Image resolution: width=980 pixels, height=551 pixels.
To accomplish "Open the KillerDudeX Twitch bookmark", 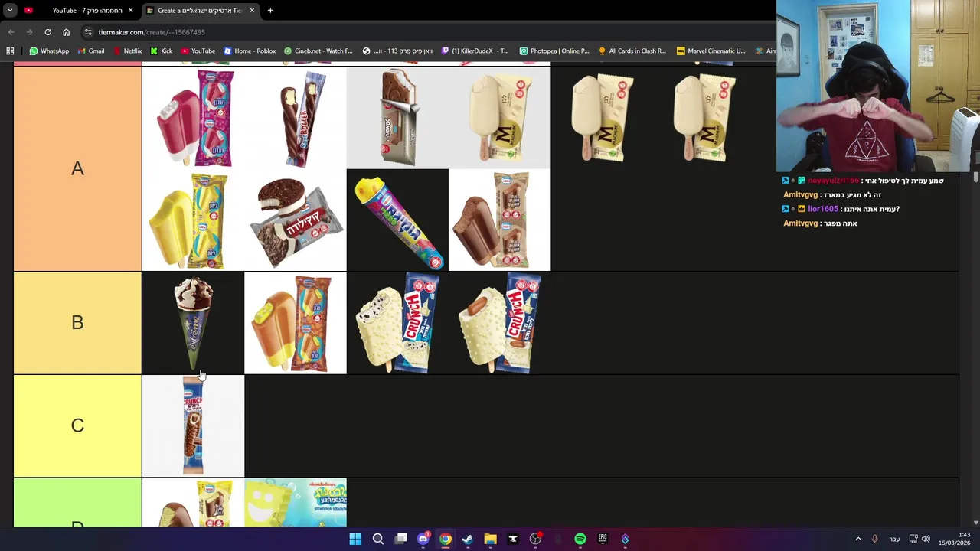I will tap(475, 51).
